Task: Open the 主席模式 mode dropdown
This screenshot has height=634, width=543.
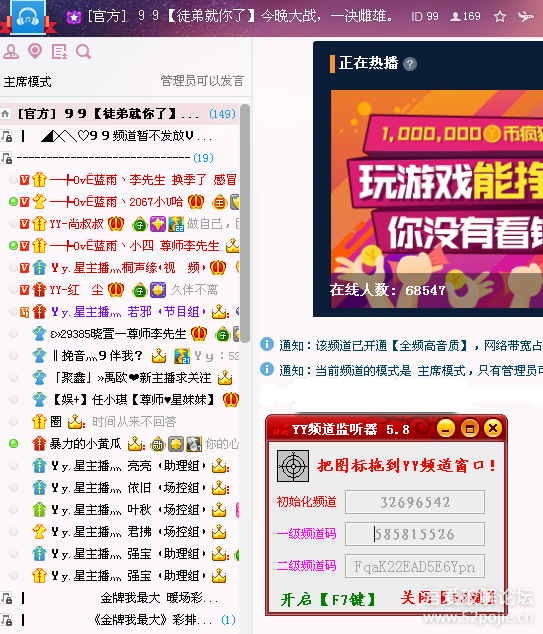Action: pyautogui.click(x=27, y=82)
